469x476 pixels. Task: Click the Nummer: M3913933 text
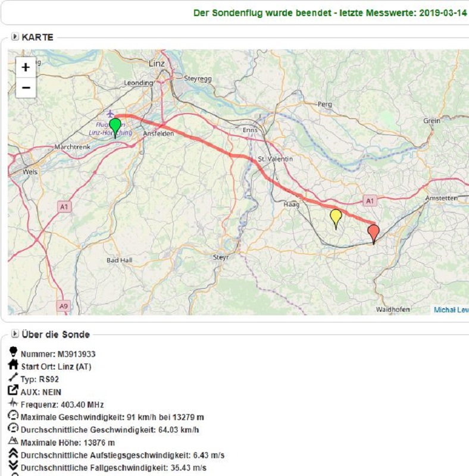pos(58,354)
